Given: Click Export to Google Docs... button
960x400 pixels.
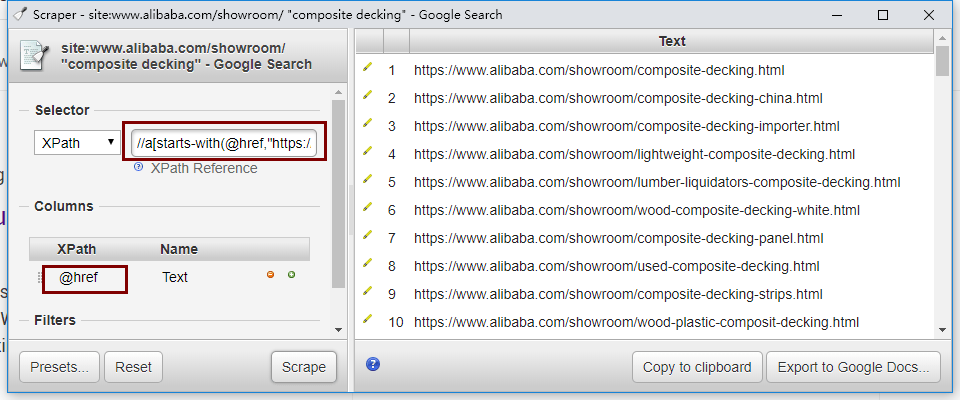Looking at the screenshot, I should (853, 367).
